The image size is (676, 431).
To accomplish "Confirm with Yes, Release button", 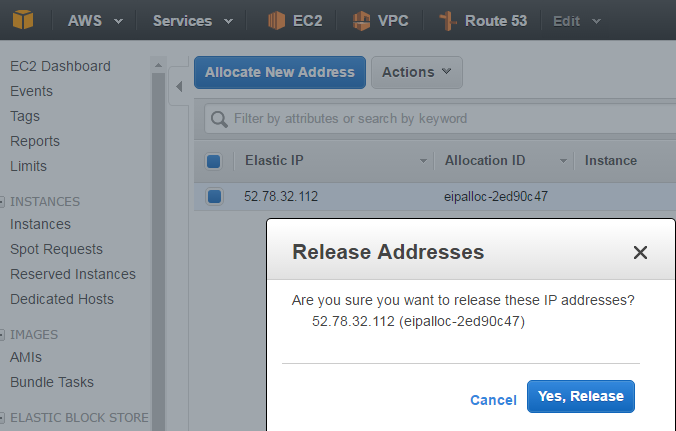I will [581, 397].
